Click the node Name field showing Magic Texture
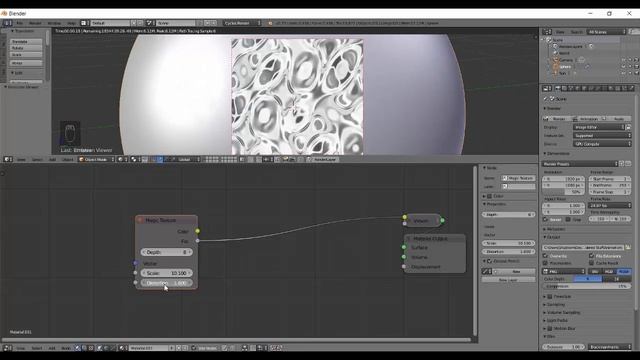 click(518, 178)
